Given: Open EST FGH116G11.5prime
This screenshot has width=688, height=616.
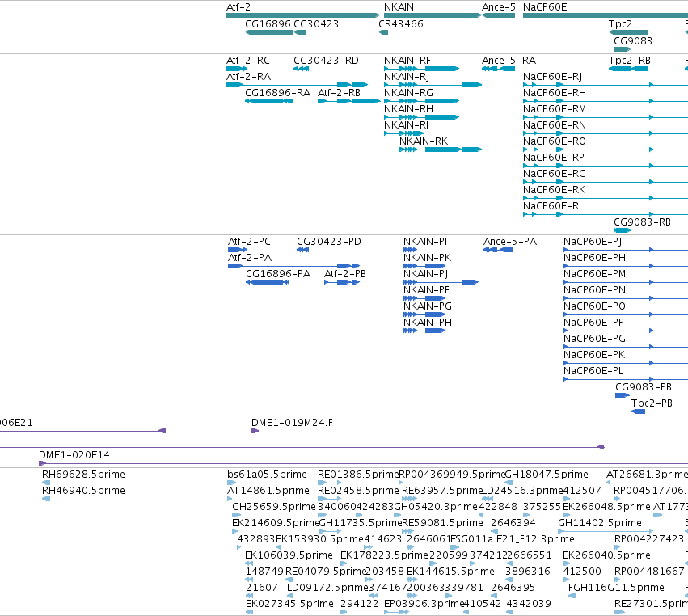Looking at the screenshot, I should point(572,596).
